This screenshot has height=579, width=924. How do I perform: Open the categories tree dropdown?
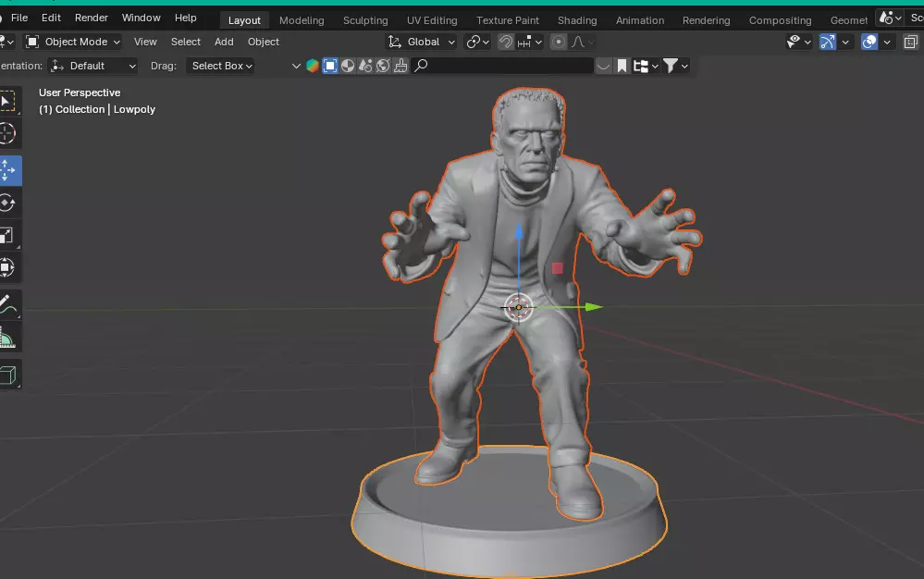(x=646, y=66)
